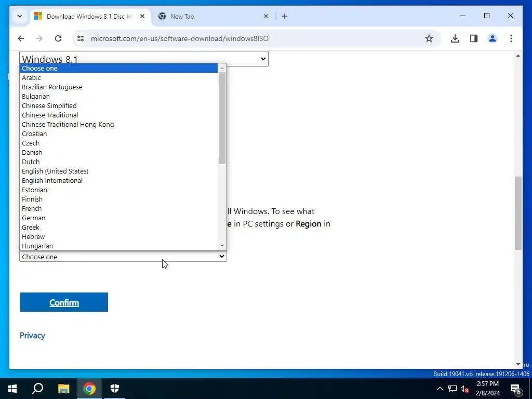Open Chrome downloads tray
The width and height of the screenshot is (532, 399).
tap(455, 38)
